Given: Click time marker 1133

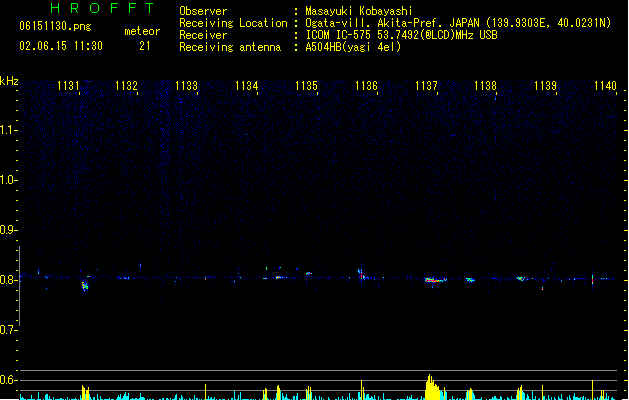Looking at the screenshot, I should coord(187,86).
